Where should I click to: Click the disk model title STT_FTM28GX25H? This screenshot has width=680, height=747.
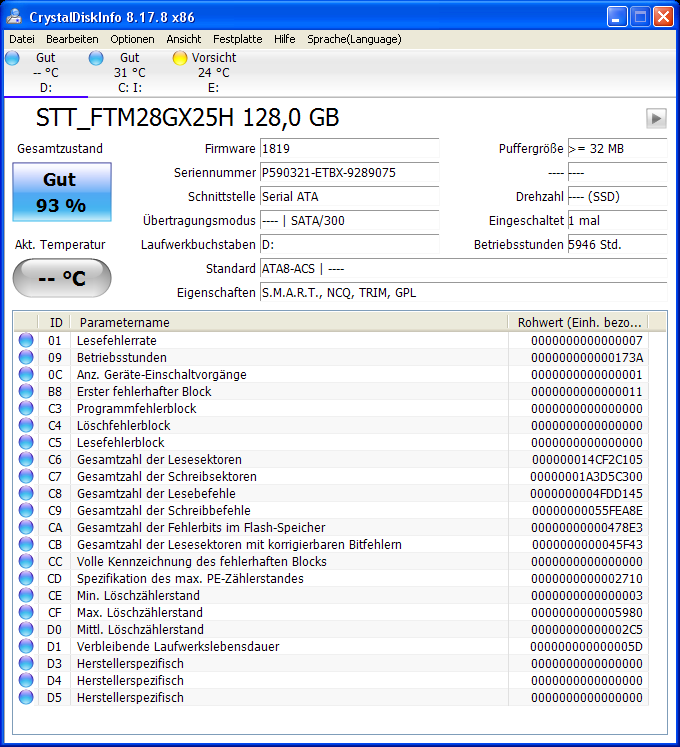click(187, 117)
